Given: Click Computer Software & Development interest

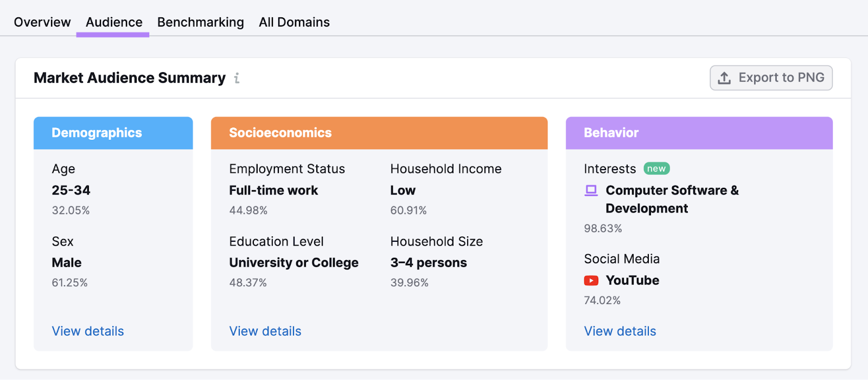Looking at the screenshot, I should (672, 199).
